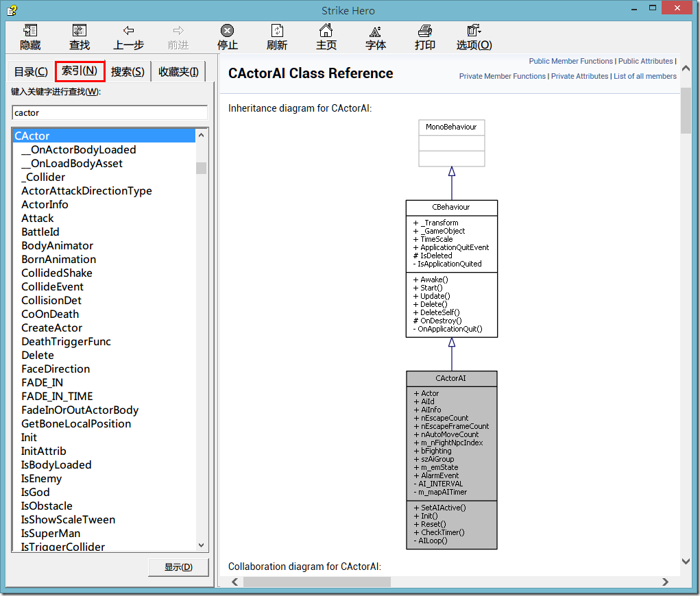Select the GetBoneLocalPosition index entry
This screenshot has width=700, height=596.
[x=76, y=423]
